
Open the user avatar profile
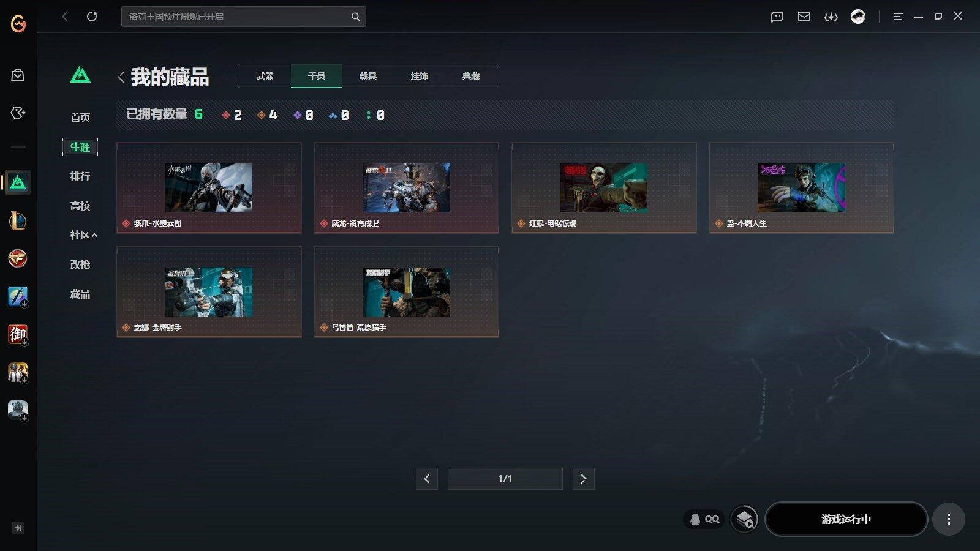tap(858, 17)
